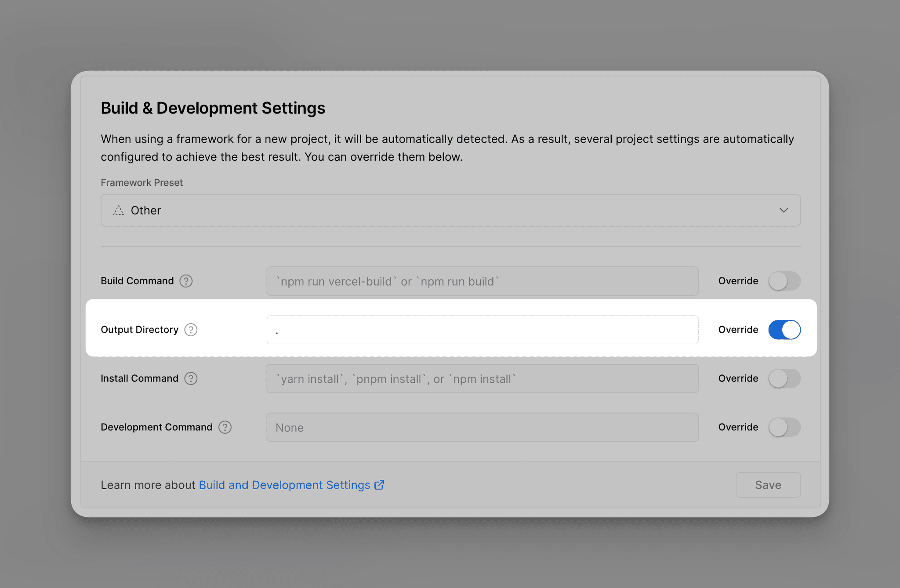The width and height of the screenshot is (900, 588).
Task: Save the build and development settings
Action: tap(768, 485)
